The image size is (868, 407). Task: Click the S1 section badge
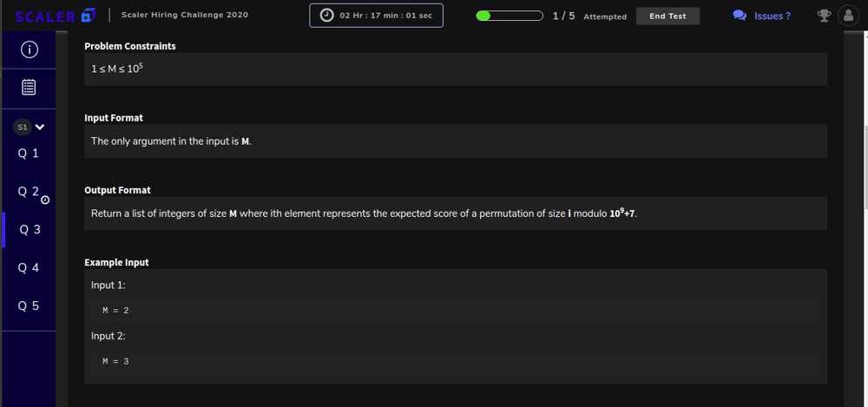tap(23, 128)
